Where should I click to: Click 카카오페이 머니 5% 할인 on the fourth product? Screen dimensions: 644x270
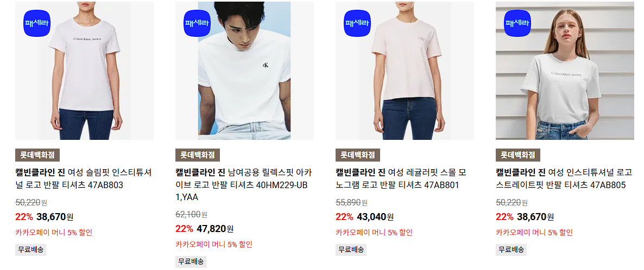point(534,233)
